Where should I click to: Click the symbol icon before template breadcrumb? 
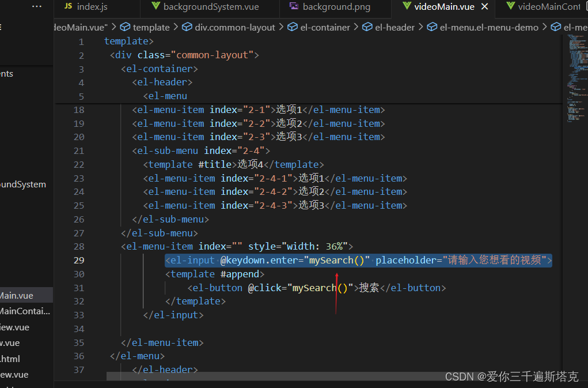tap(125, 27)
